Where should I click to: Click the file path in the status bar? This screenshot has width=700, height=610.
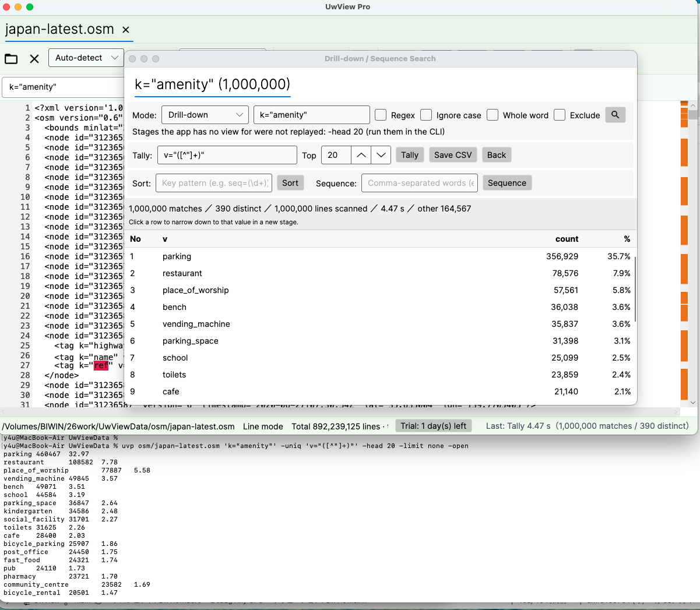(118, 426)
